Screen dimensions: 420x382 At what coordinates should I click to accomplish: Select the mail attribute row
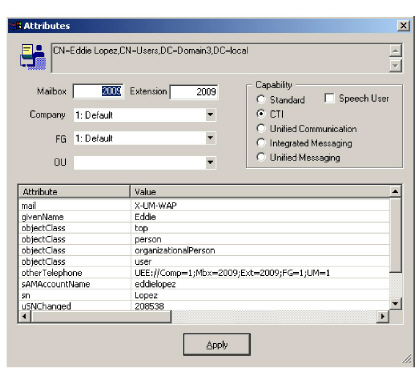click(204, 206)
